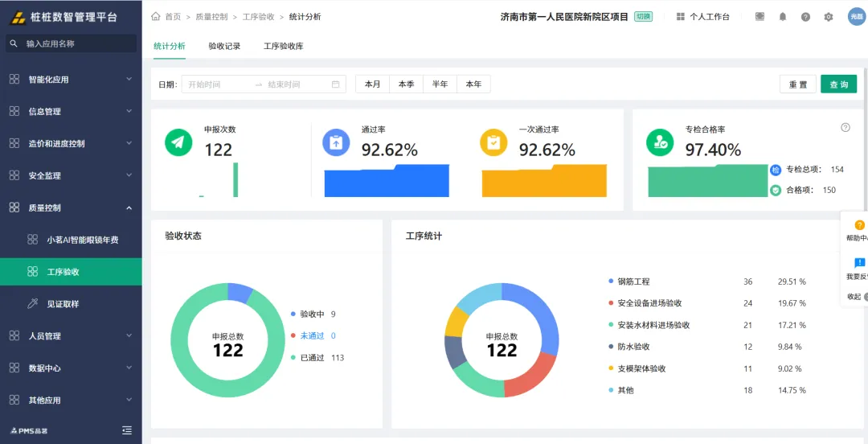Open the settings gear icon
The image size is (868, 444).
click(829, 17)
